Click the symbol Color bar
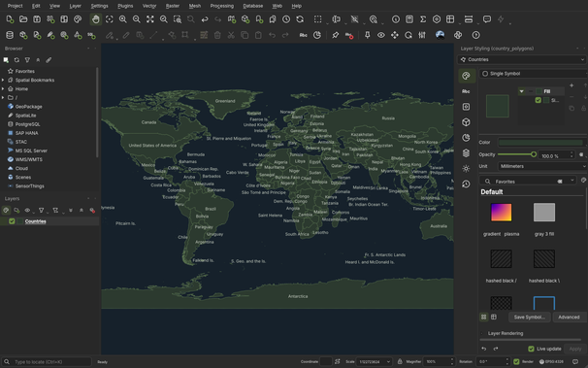This screenshot has height=368, width=588. tap(540, 143)
